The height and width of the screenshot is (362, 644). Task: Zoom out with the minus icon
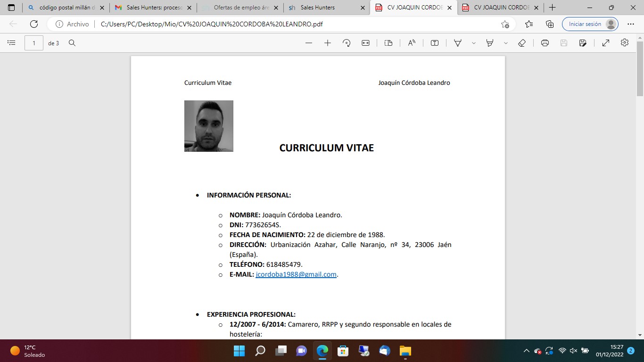309,43
